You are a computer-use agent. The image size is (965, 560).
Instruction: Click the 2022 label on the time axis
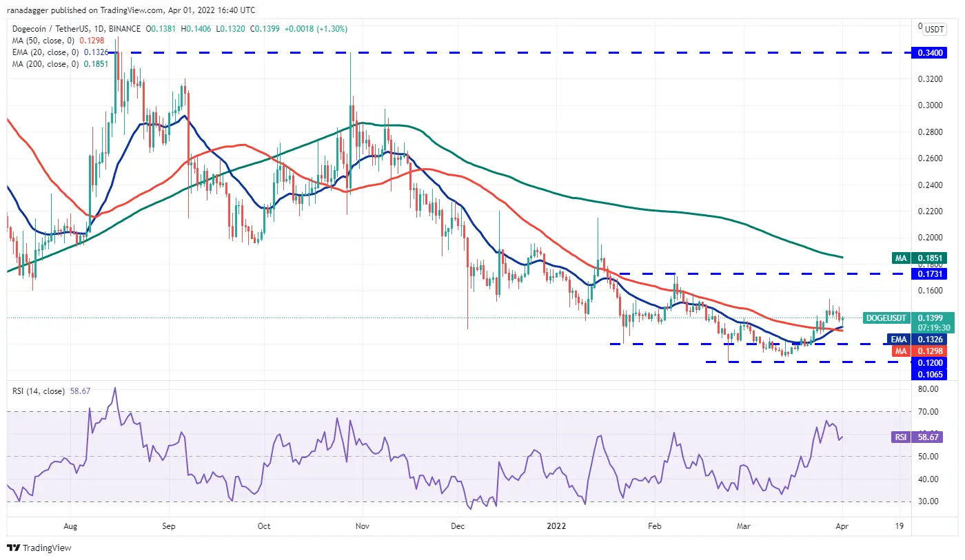point(556,526)
